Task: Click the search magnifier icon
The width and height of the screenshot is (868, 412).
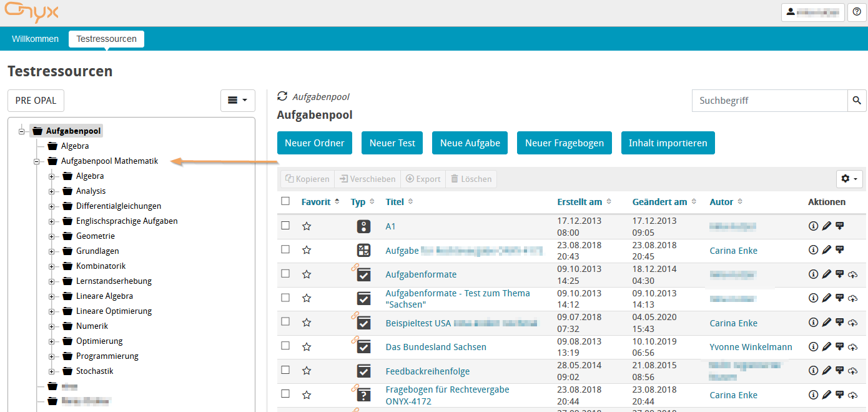Action: coord(857,101)
